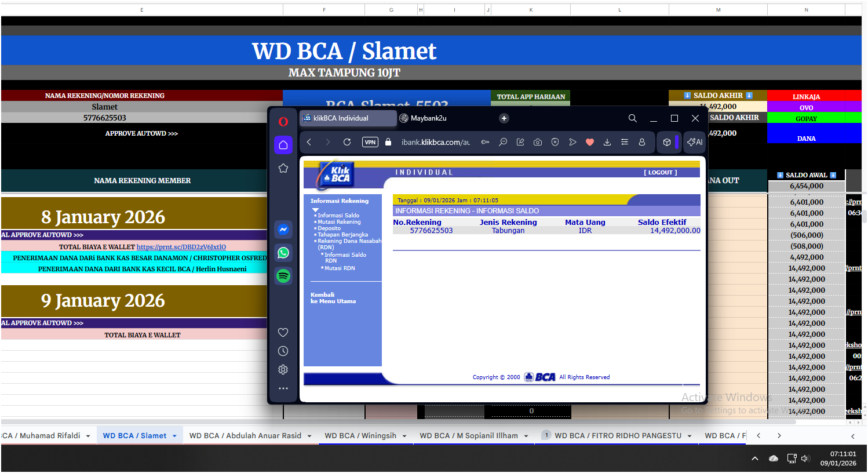
Task: Go back in the Opera browser
Action: tap(309, 142)
